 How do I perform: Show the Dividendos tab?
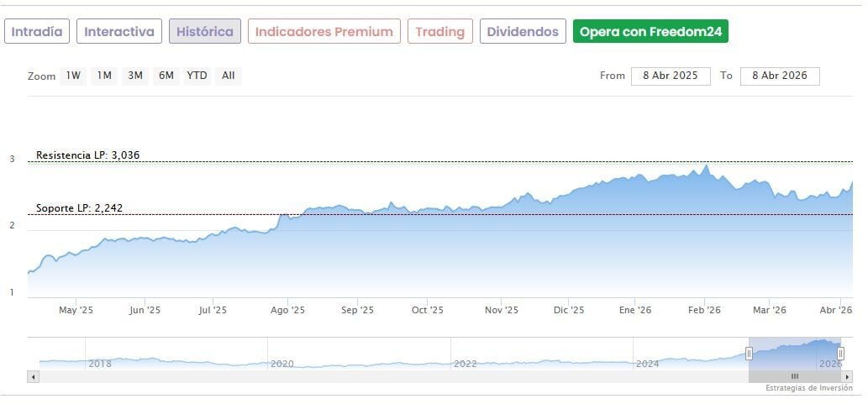click(x=523, y=32)
